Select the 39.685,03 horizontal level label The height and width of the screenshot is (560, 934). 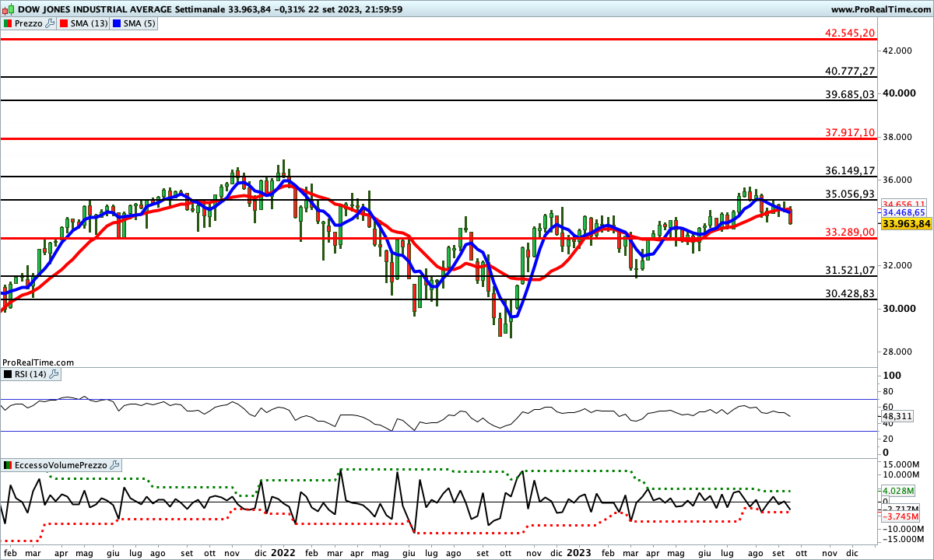[850, 94]
